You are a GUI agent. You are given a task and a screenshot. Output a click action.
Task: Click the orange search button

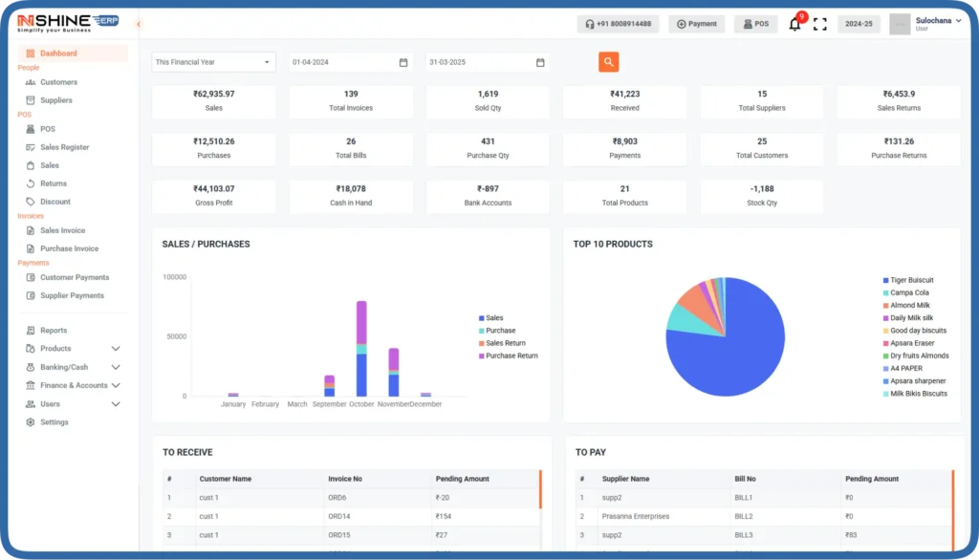click(609, 61)
